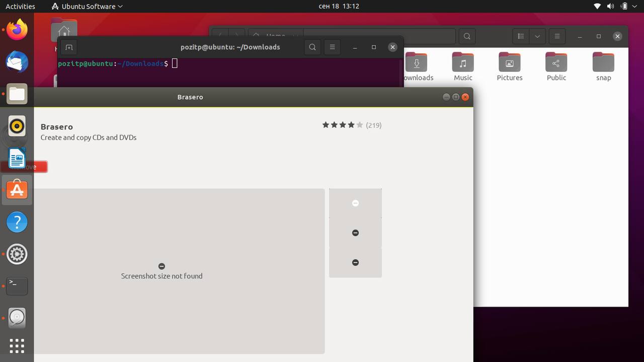Click the battery indicator icon

pyautogui.click(x=624, y=7)
